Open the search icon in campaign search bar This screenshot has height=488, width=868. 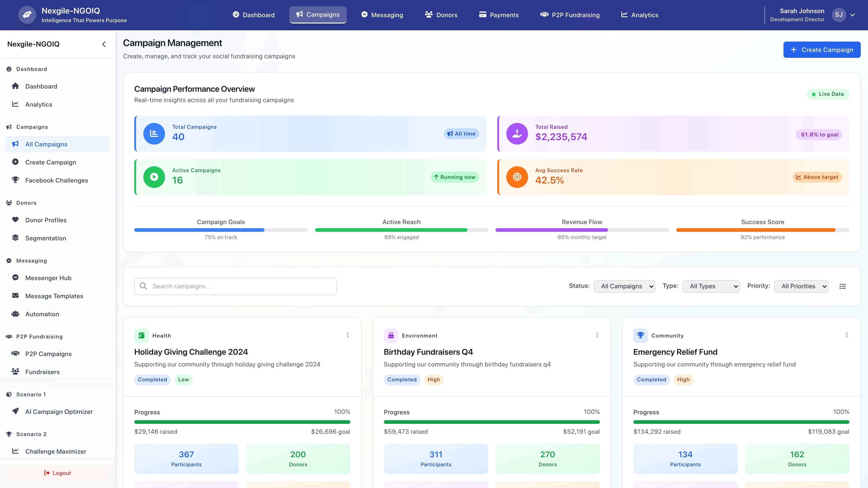[x=143, y=286]
